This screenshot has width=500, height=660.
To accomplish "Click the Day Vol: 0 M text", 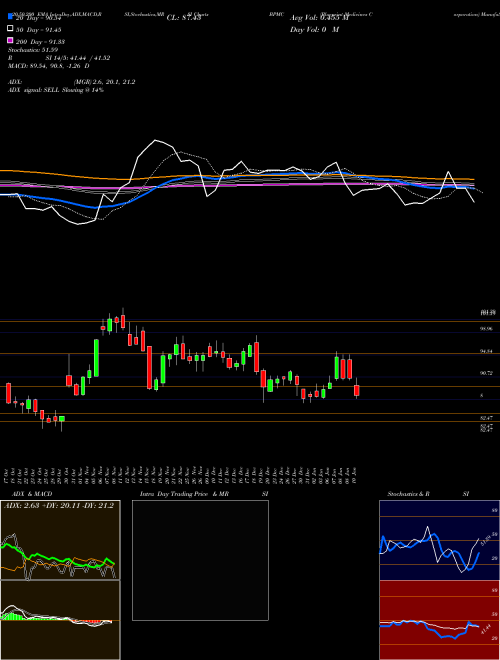I will tap(314, 30).
